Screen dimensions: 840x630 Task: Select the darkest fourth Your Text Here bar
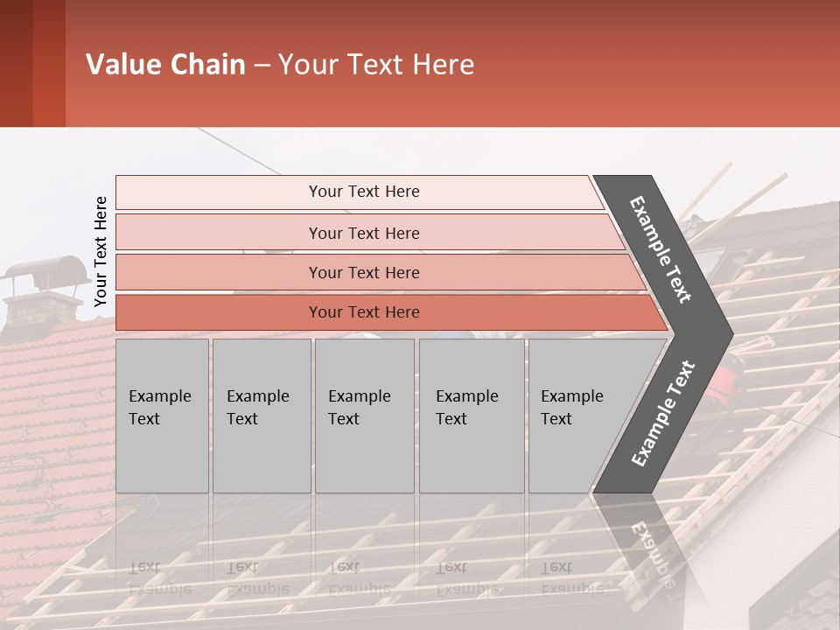pos(363,312)
